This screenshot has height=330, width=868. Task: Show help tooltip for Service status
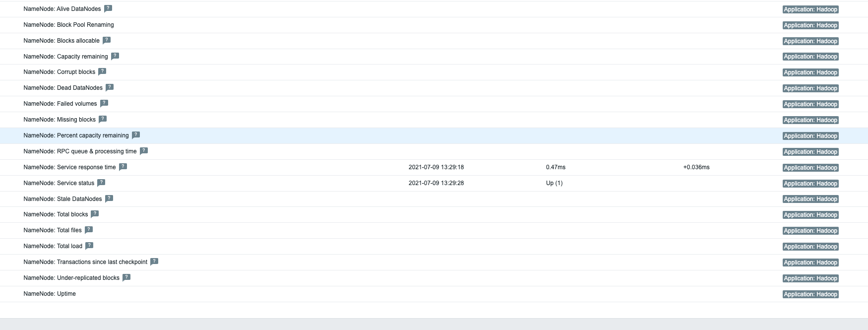pyautogui.click(x=101, y=183)
